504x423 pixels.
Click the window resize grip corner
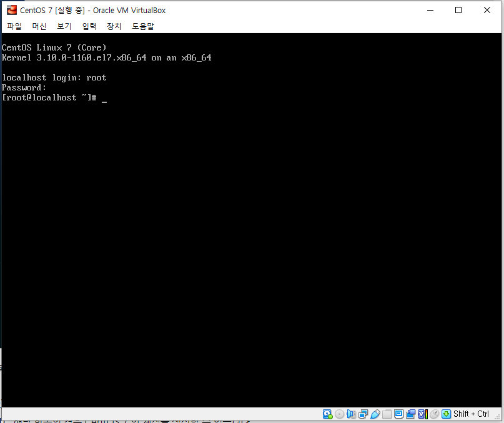click(x=498, y=417)
